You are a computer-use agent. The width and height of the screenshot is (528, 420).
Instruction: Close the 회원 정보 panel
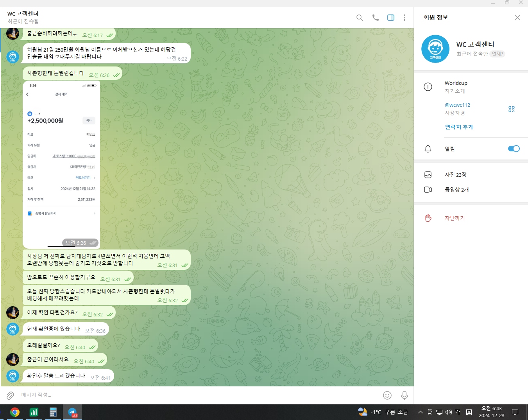(x=517, y=18)
